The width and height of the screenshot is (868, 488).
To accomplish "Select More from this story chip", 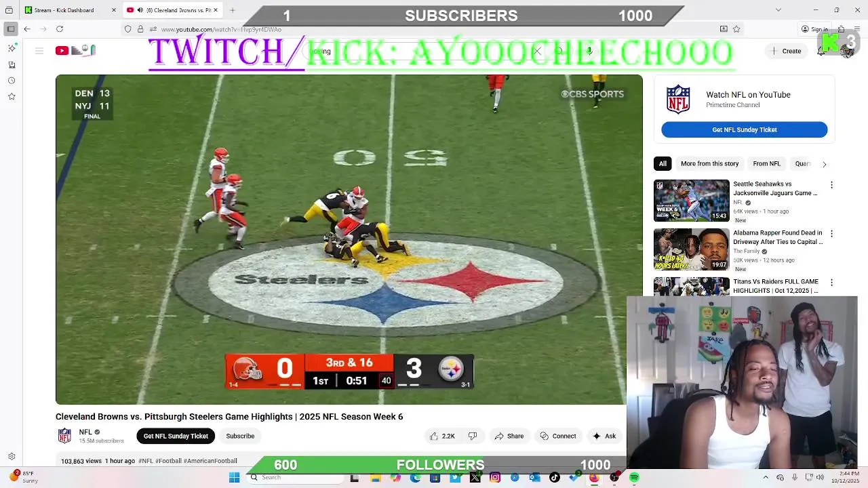I will [x=709, y=163].
